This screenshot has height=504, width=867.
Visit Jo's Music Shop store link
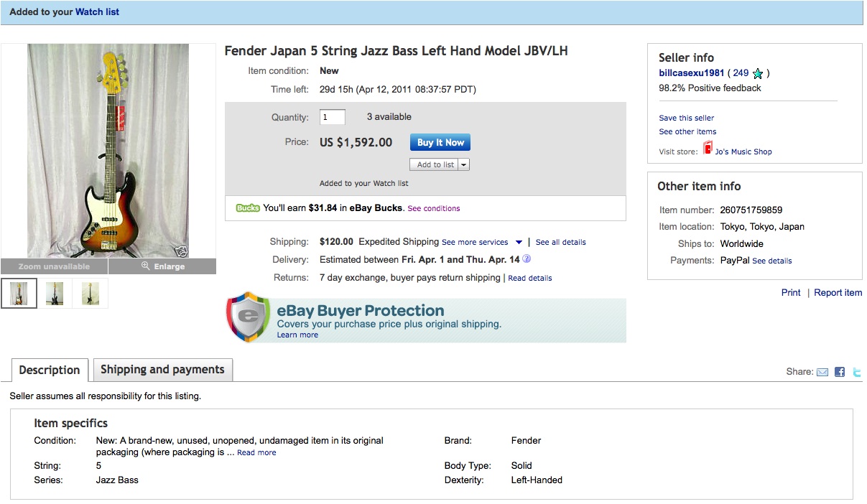(x=743, y=151)
